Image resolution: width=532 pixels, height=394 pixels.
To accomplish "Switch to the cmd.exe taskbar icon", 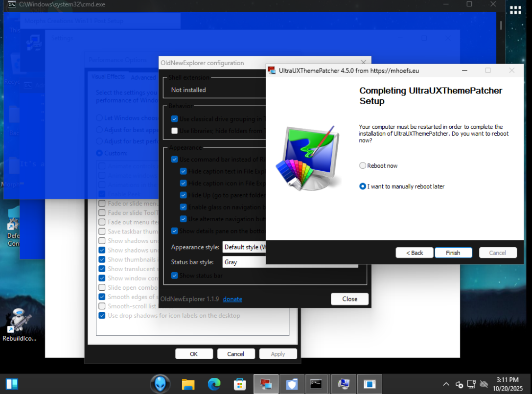I will coord(317,384).
